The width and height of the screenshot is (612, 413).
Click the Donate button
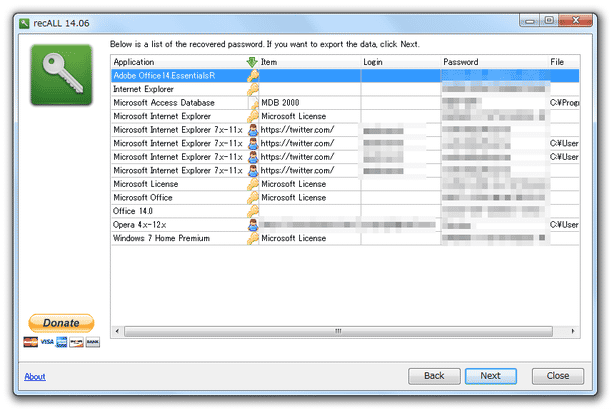(61, 323)
